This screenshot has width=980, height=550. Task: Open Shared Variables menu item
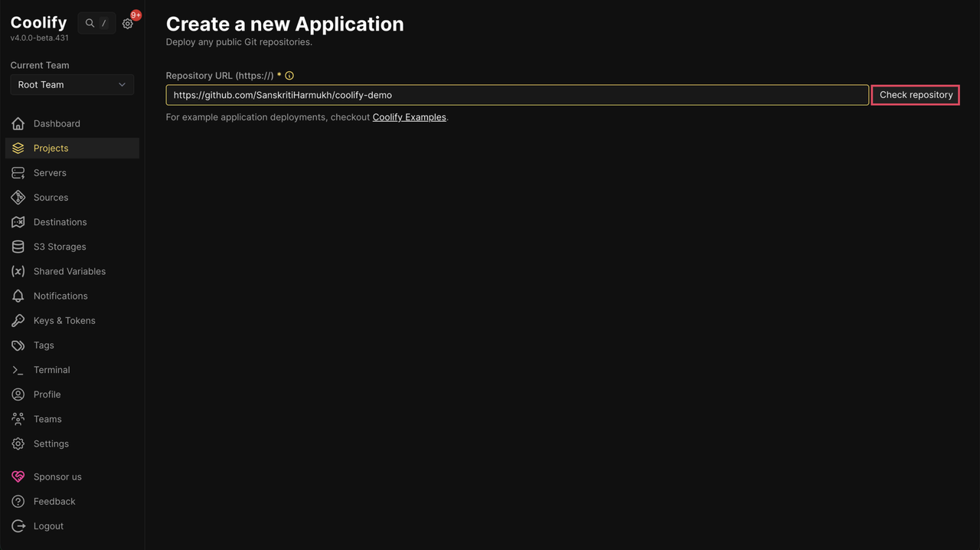tap(72, 271)
